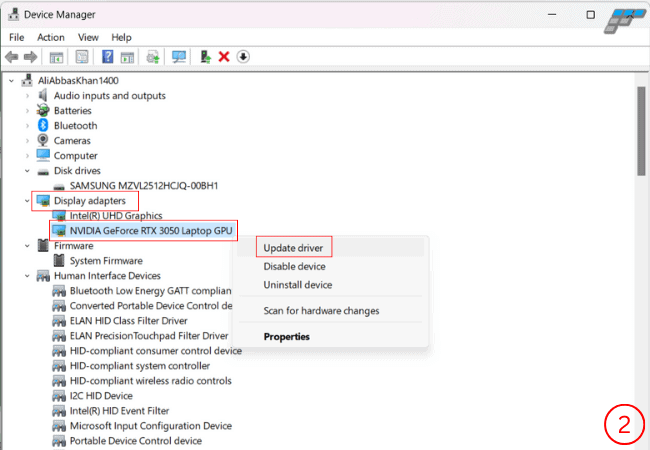The image size is (650, 450).
Task: Select HID-compliant consumer control device
Action: coord(155,351)
